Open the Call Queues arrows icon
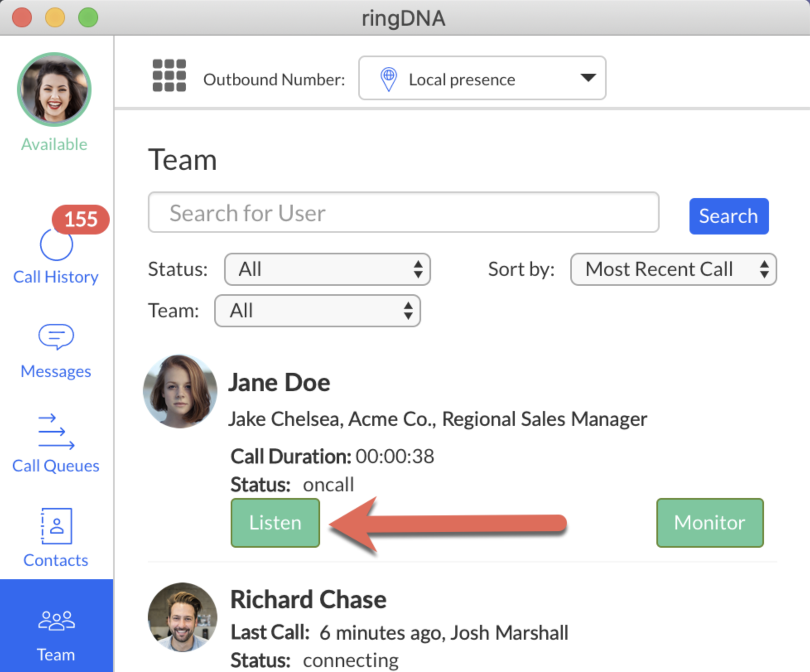Screen dimensions: 810x672 (56, 431)
